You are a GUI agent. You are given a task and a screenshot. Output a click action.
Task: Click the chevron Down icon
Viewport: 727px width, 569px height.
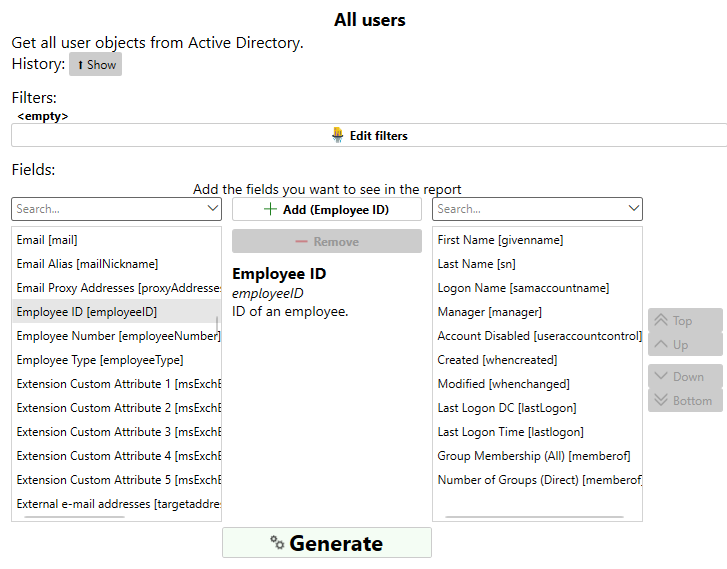coord(661,376)
